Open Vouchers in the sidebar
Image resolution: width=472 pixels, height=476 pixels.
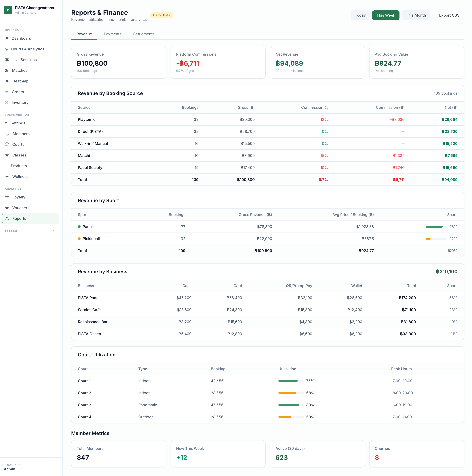point(21,208)
